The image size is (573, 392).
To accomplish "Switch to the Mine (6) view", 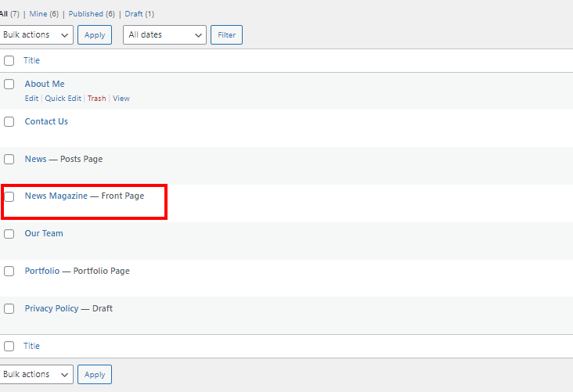I will pos(44,14).
